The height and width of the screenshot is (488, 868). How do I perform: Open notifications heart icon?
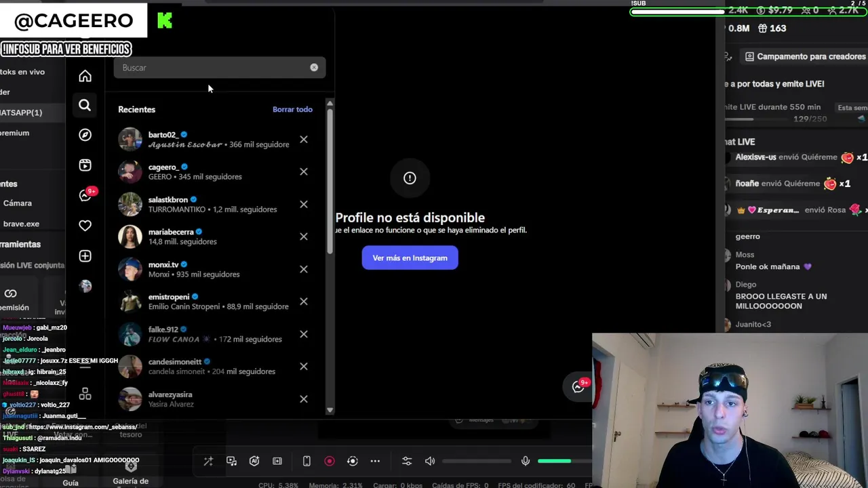(x=85, y=226)
